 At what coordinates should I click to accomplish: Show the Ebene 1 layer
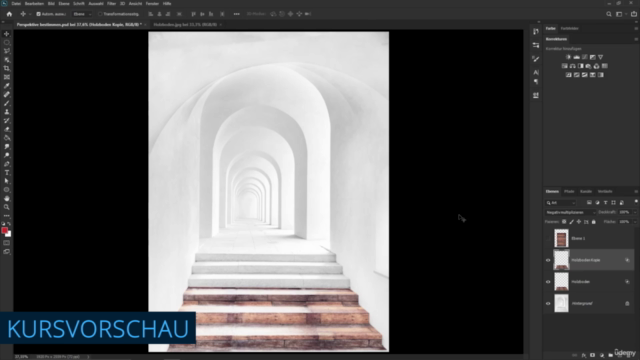pos(548,238)
